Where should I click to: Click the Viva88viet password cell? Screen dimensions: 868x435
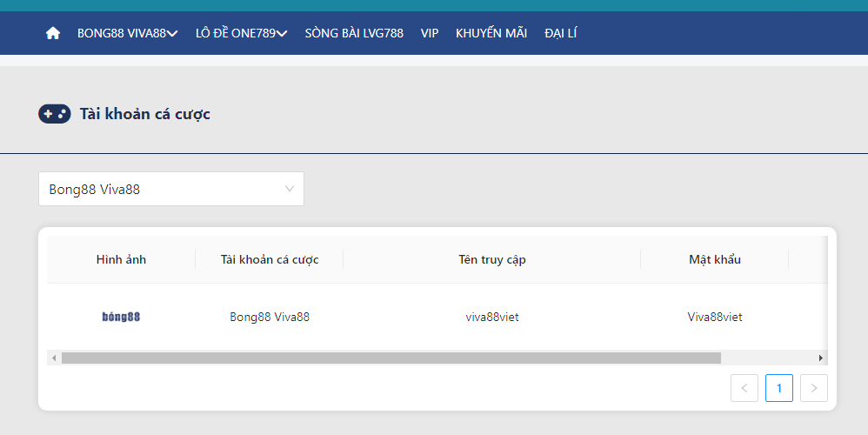[715, 317]
